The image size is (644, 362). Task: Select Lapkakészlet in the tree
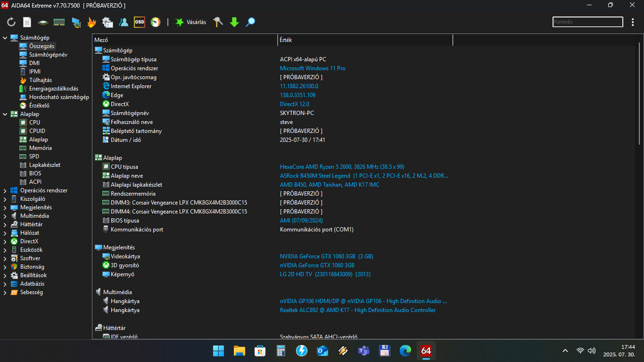click(45, 165)
